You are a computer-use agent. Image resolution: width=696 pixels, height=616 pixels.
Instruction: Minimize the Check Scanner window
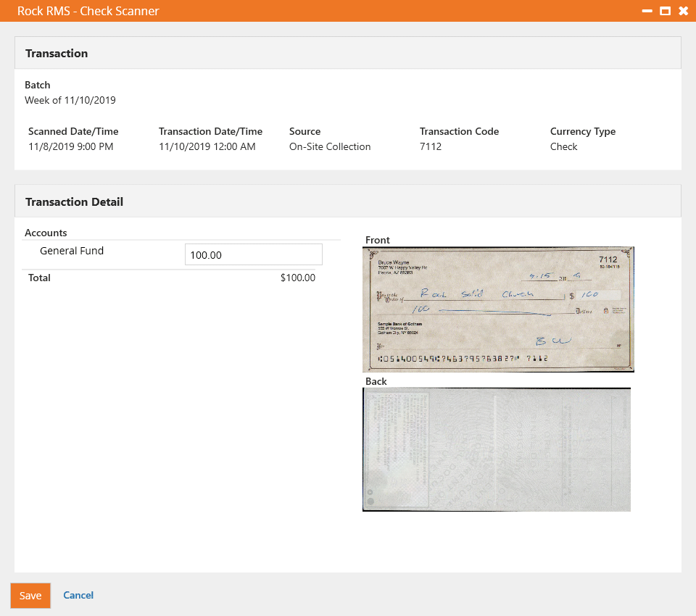[647, 11]
